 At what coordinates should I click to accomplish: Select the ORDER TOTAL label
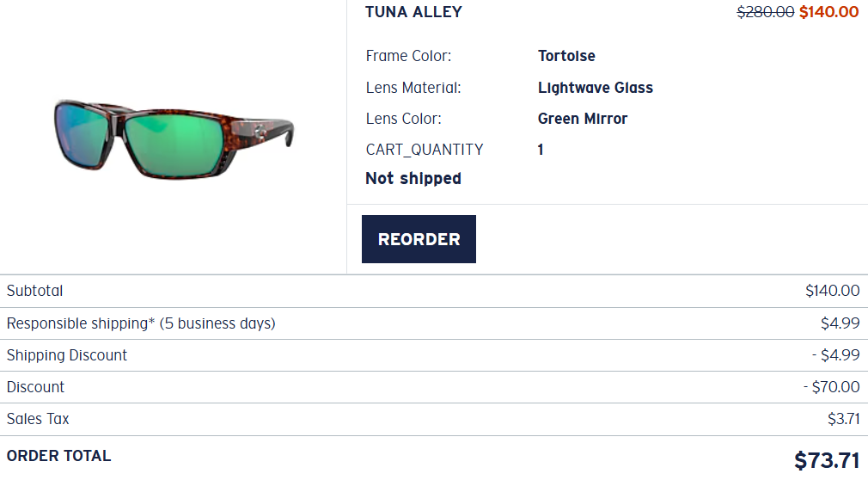[x=58, y=456]
